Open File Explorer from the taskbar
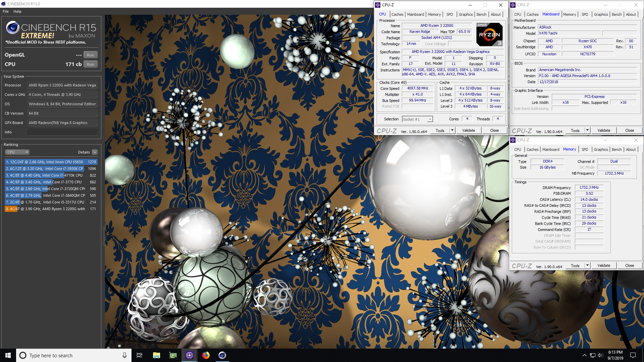 click(156, 355)
